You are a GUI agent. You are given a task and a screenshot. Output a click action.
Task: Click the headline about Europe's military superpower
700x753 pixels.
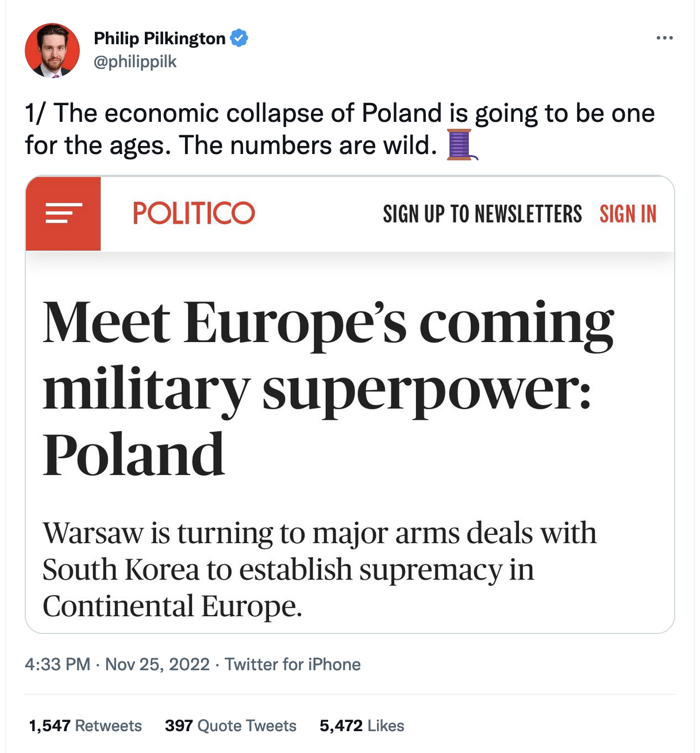[328, 388]
